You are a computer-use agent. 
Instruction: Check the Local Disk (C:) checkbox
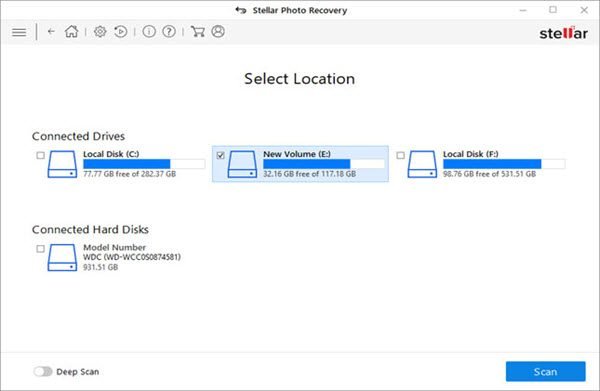[x=40, y=155]
